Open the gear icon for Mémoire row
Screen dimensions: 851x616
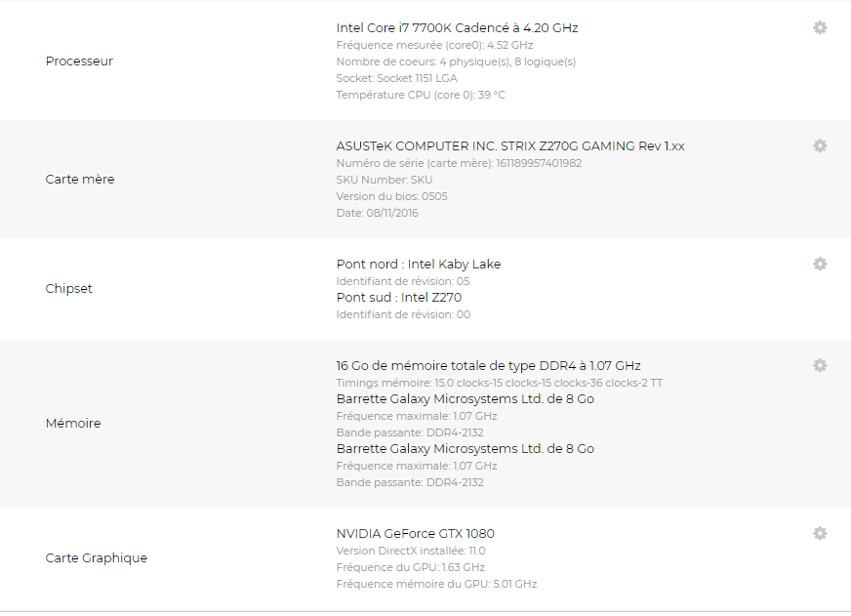click(x=820, y=366)
